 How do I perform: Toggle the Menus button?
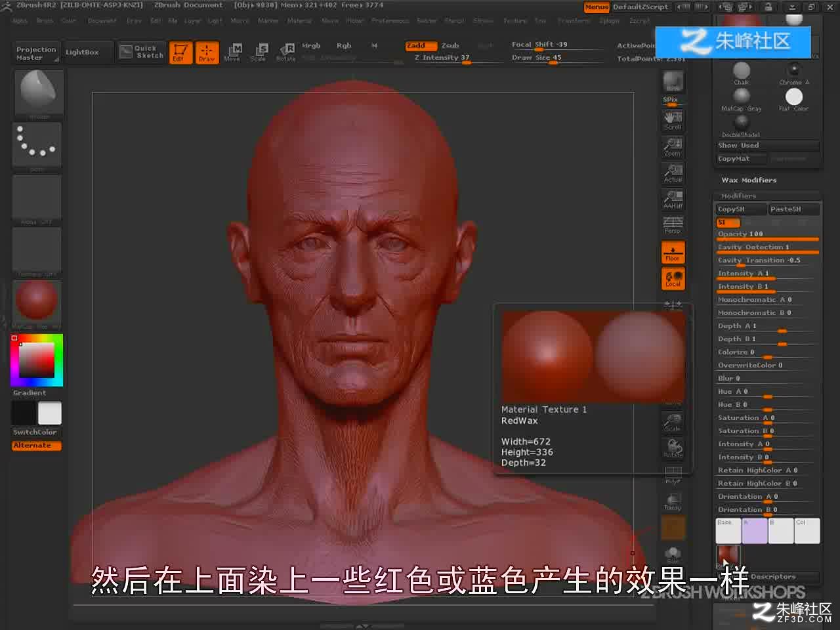pos(597,7)
